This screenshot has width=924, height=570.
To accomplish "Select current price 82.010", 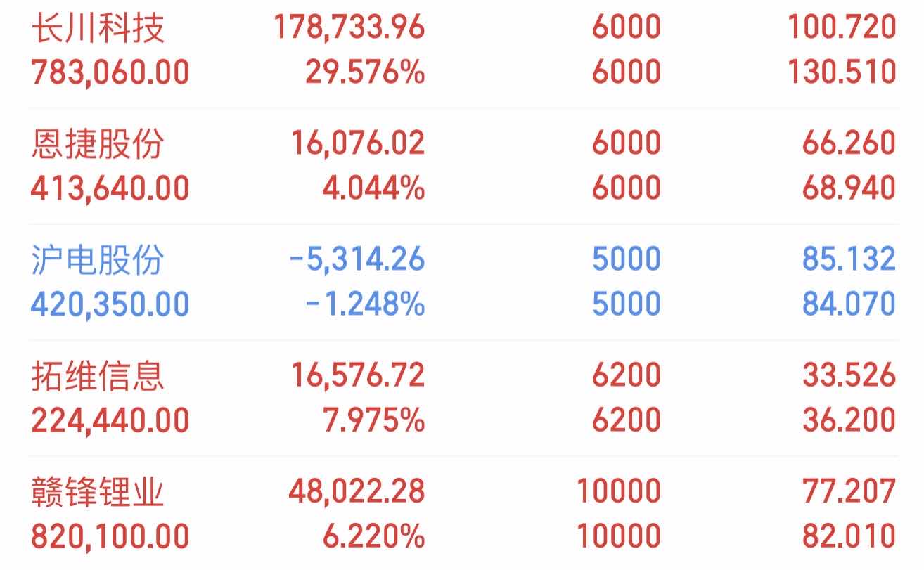I will click(x=849, y=537).
